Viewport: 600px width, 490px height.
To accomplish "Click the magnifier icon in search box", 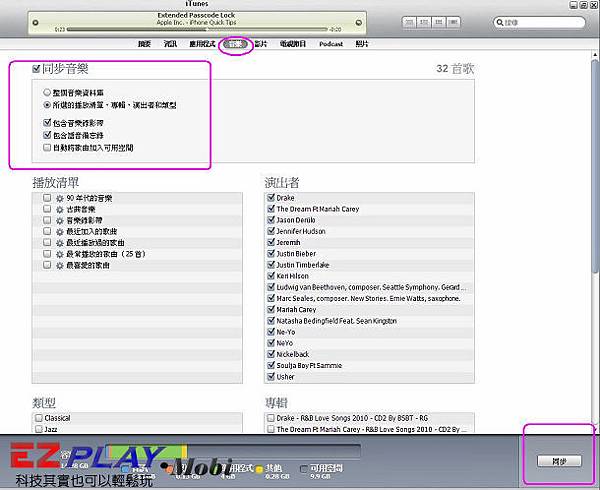I will [500, 23].
